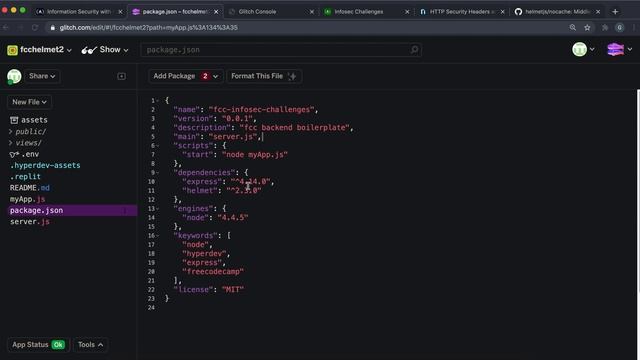This screenshot has height=360, width=640.
Task: Click the Share dropdown button
Action: [x=42, y=76]
